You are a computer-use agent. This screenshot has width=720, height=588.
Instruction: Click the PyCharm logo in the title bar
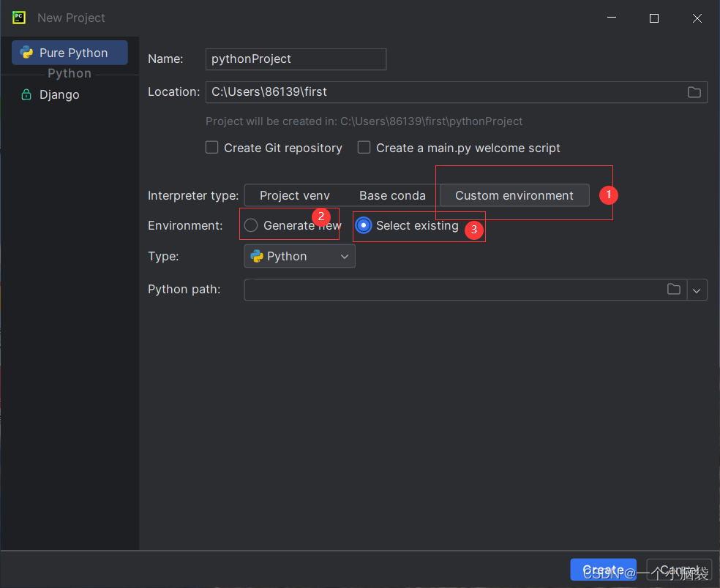19,18
